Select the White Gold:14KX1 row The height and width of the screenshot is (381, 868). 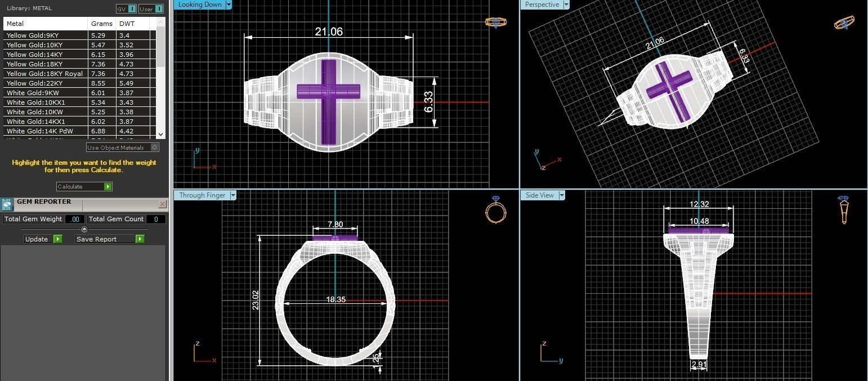point(80,121)
